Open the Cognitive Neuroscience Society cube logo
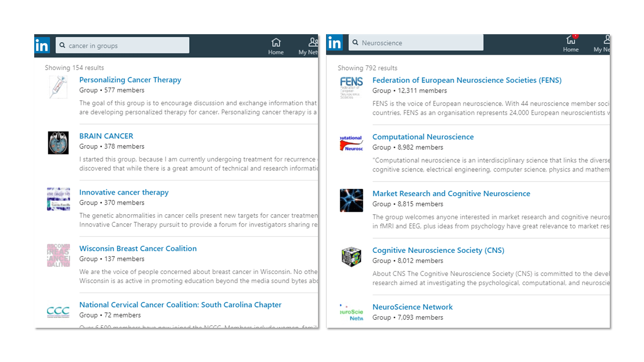This screenshot has height=362, width=644. click(351, 257)
